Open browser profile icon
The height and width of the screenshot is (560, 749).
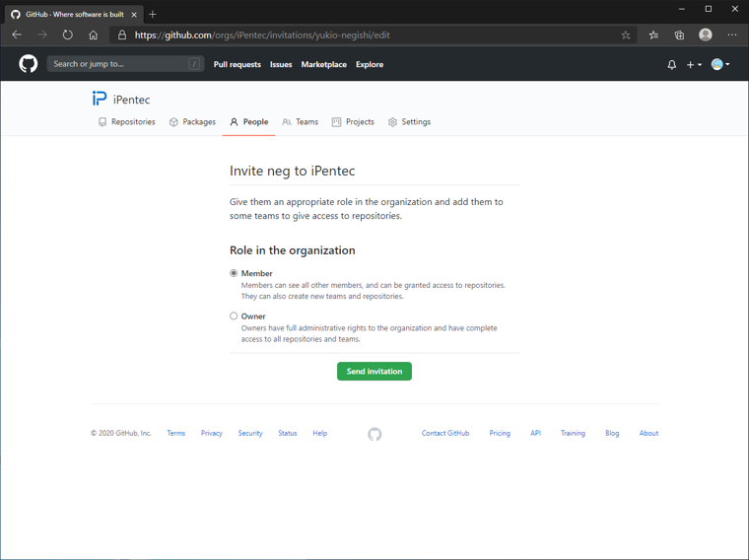click(x=706, y=35)
